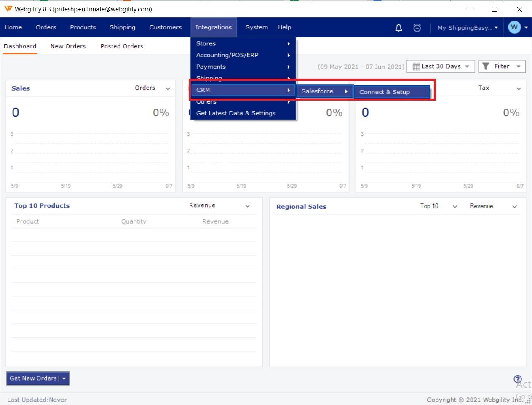The width and height of the screenshot is (532, 405).
Task: Open the Filter dropdown
Action: pos(502,67)
